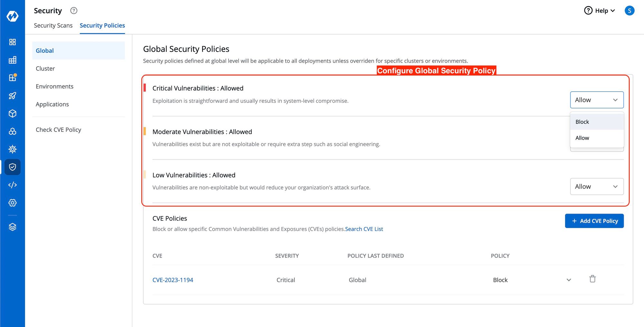Image resolution: width=644 pixels, height=327 pixels.
Task: Click the POLICY column header
Action: [500, 256]
